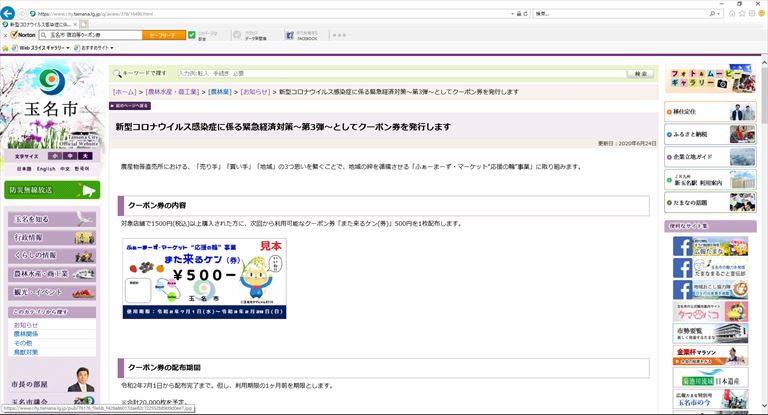Open Favorites star icon in browser toolbar
Image resolution: width=768 pixels, height=415 pixels.
click(x=742, y=14)
